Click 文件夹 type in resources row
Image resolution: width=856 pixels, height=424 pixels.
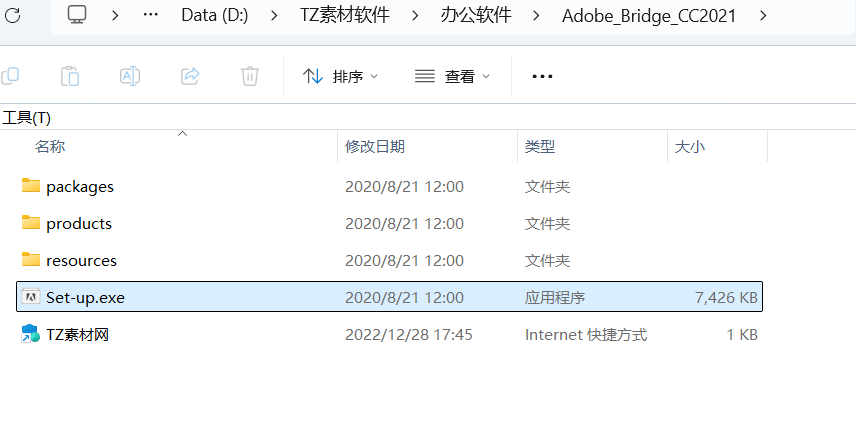coord(547,261)
